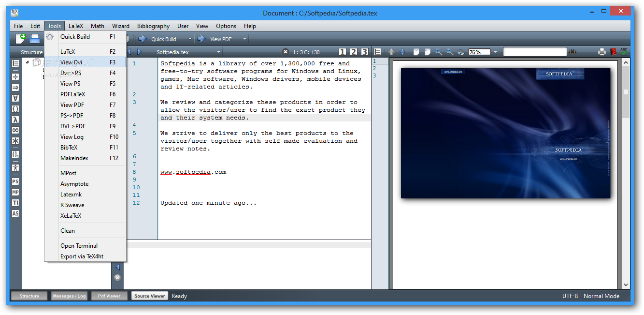Viewport: 644px width, 315px height.
Task: Select XeLaTeX in Tools menu
Action: point(85,216)
